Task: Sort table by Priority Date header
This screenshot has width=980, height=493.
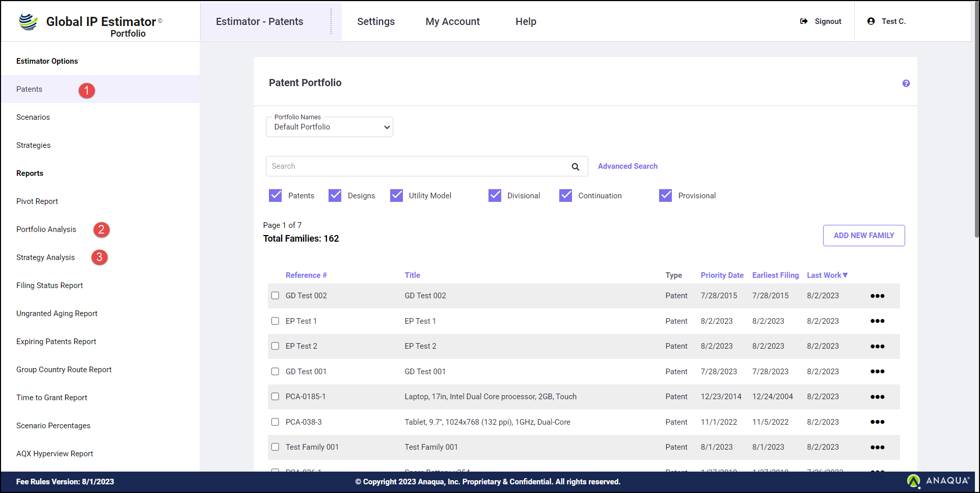Action: coord(721,275)
